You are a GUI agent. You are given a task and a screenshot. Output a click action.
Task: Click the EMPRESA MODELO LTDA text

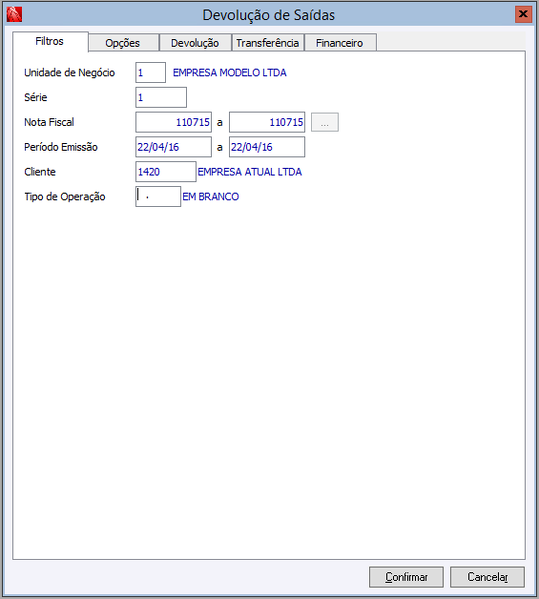pos(230,73)
